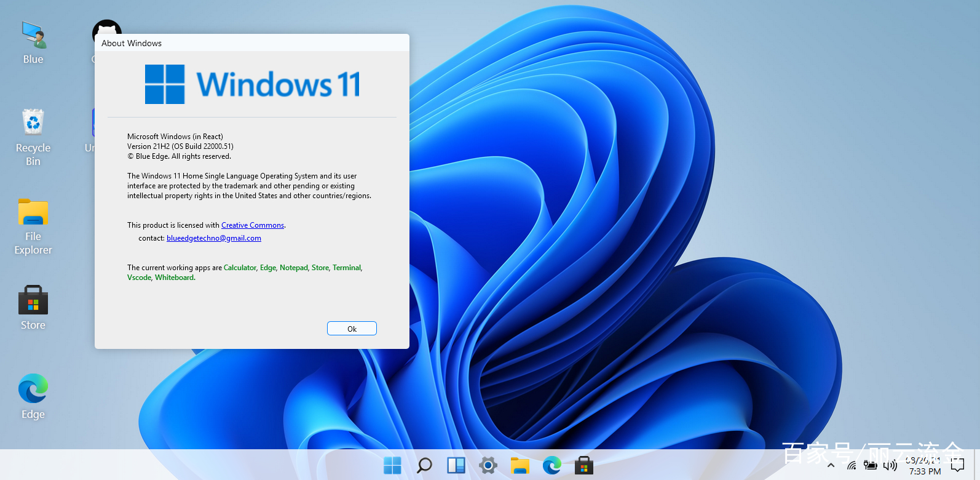
Task: Click the volume speaker tray icon
Action: (890, 466)
